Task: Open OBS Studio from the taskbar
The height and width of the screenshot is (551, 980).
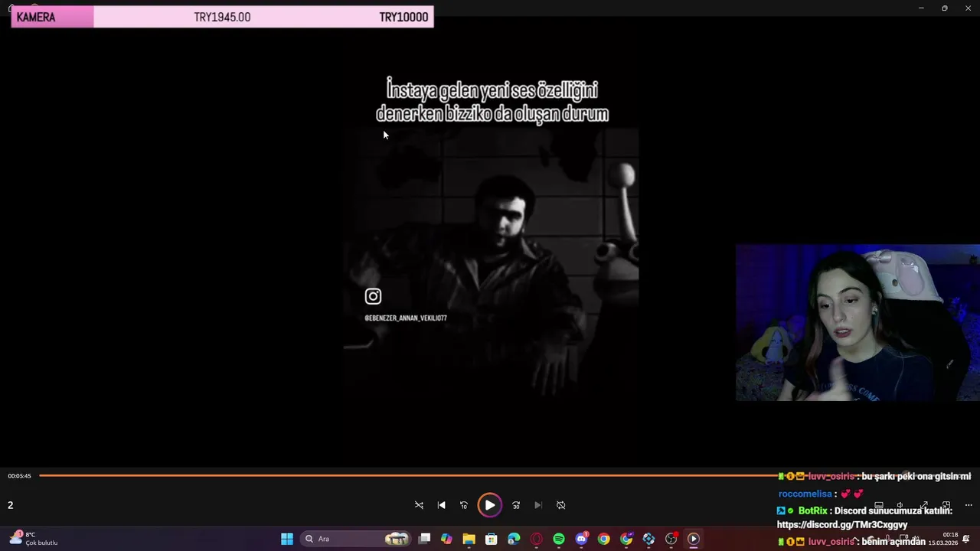Action: tap(671, 539)
